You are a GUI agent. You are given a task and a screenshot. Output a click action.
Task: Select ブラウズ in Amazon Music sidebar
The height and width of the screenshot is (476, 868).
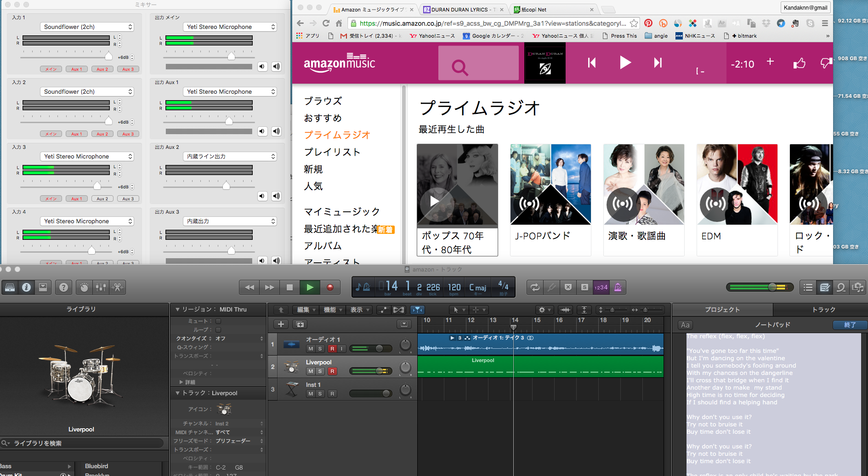323,101
